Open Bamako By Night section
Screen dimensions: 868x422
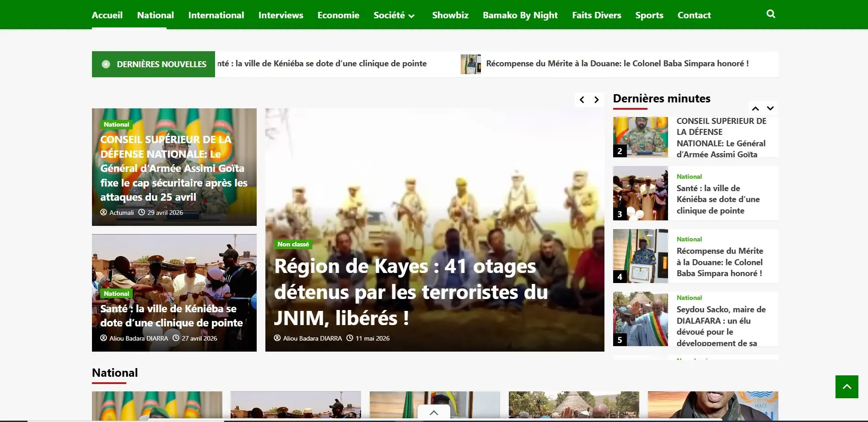pyautogui.click(x=520, y=15)
